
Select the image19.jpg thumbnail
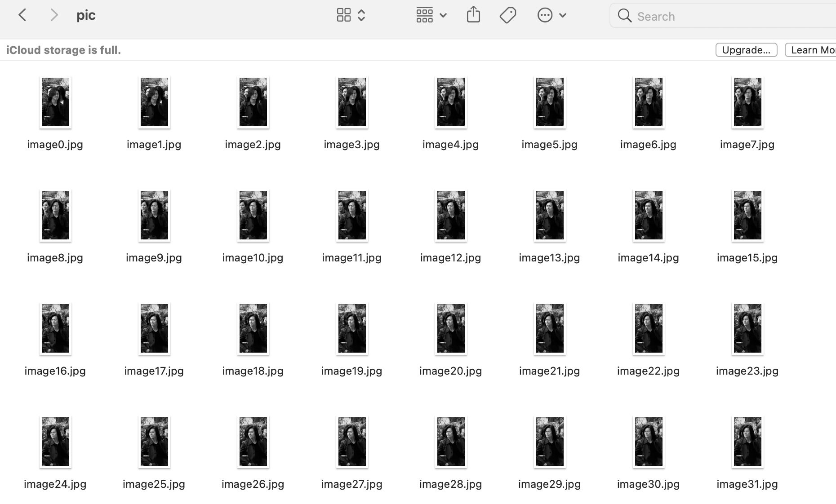(352, 328)
